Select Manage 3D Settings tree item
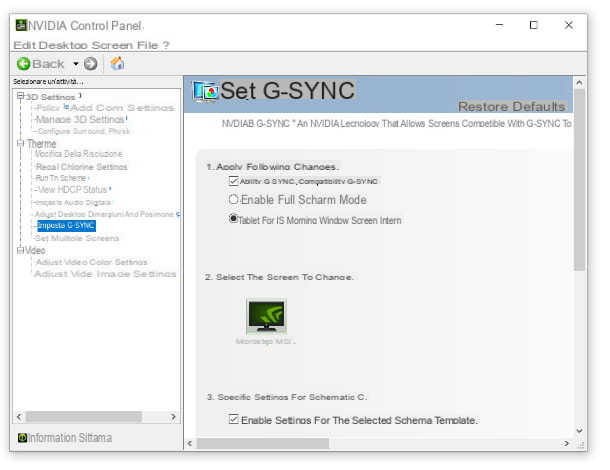 click(x=80, y=119)
